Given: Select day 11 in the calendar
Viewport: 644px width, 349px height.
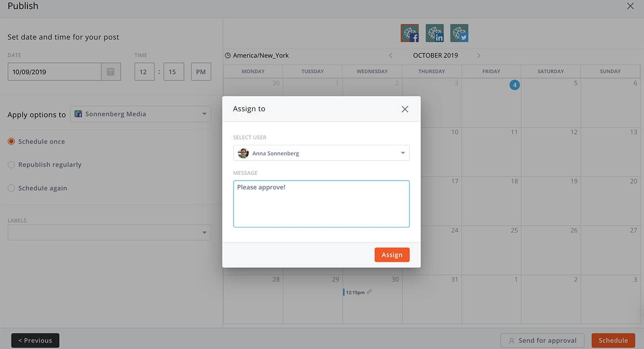Looking at the screenshot, I should tap(491, 152).
